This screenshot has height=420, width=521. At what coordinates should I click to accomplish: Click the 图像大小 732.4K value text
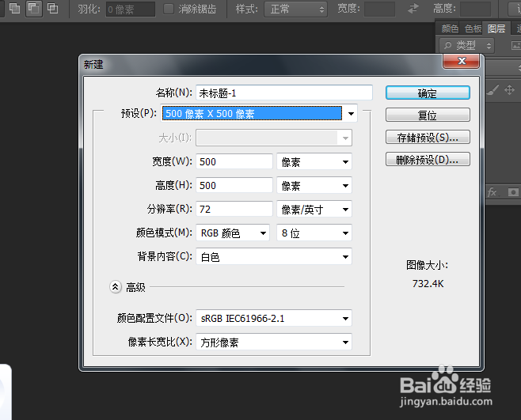click(428, 283)
